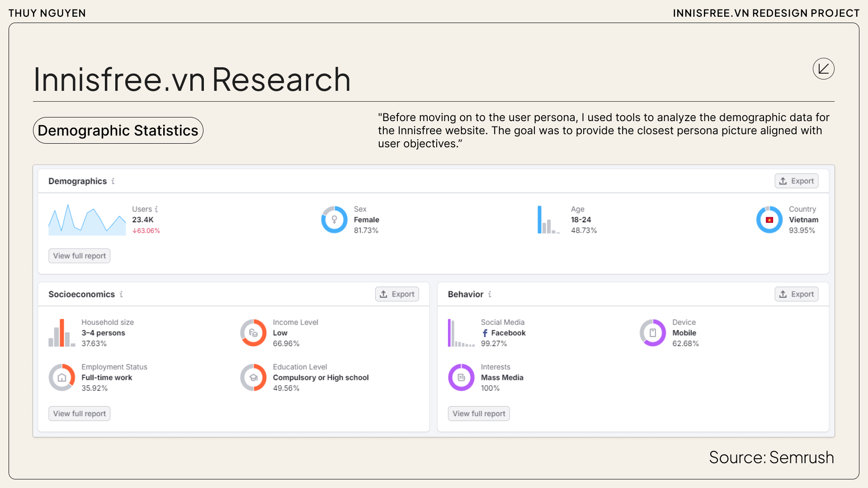Click the Vietnam country flag icon
Screen dimensions: 868x488
pos(769,220)
